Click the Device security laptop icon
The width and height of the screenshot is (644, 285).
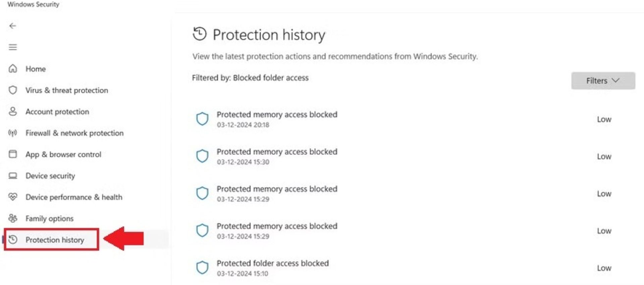point(13,176)
